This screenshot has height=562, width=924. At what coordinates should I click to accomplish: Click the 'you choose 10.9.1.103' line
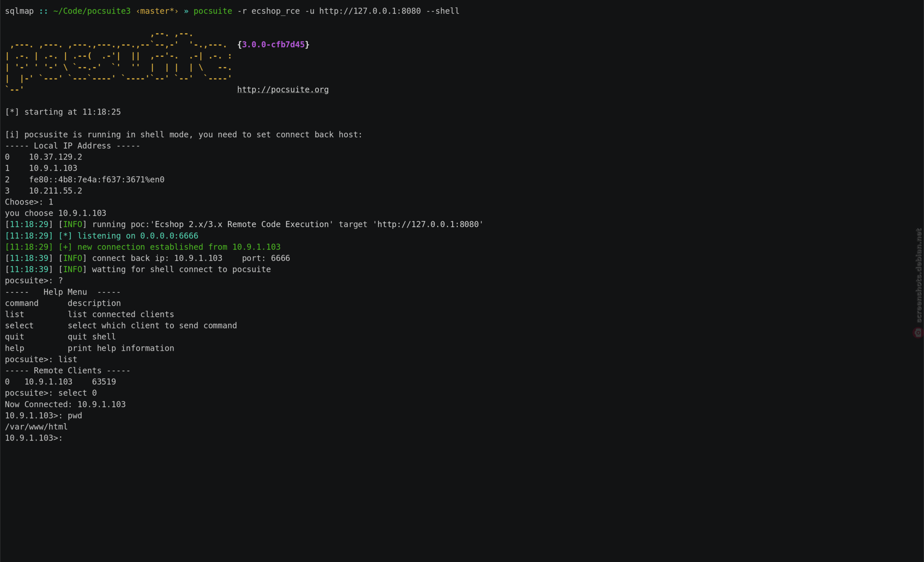click(55, 213)
